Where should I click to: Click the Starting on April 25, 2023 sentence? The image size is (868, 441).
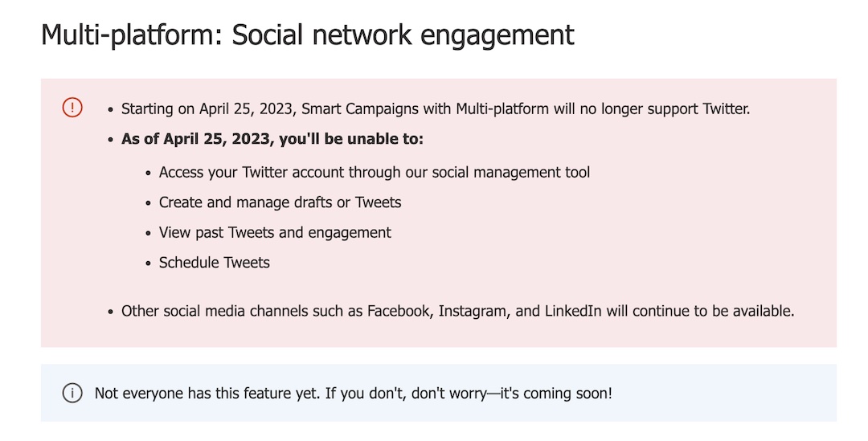tap(436, 109)
